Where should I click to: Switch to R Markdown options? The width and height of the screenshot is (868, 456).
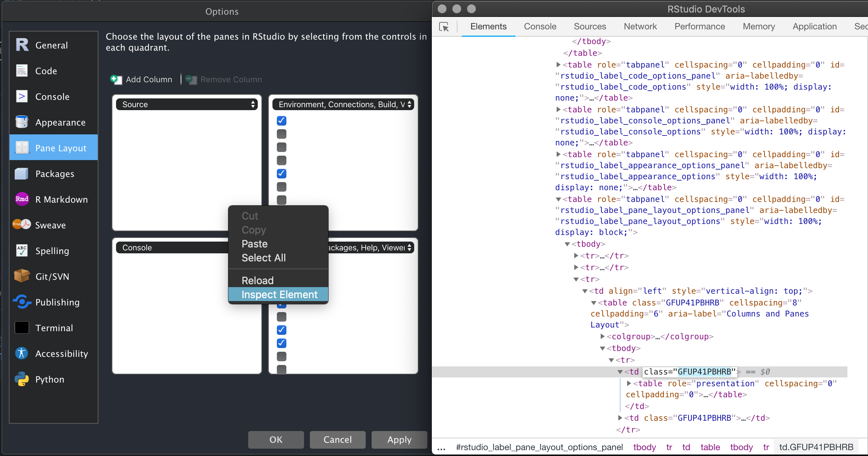tap(62, 199)
